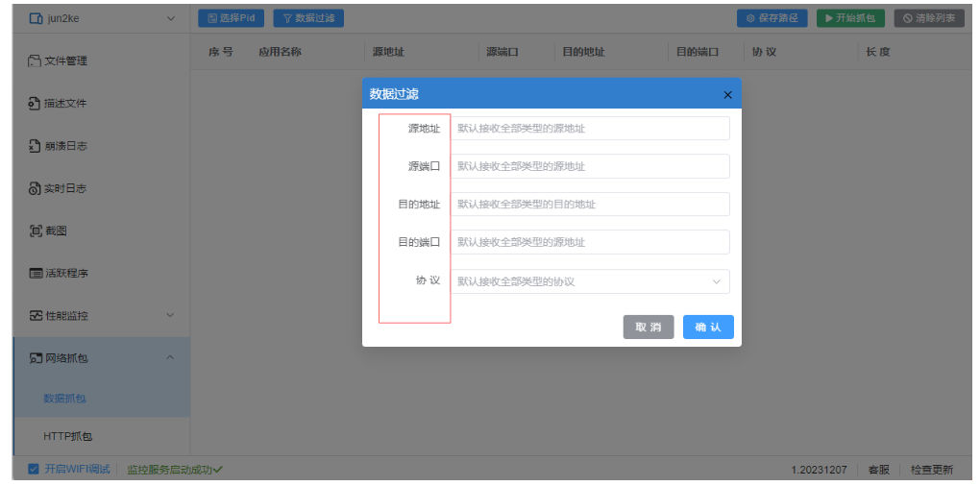
Task: Click the 截图 screenshot icon
Action: [36, 231]
